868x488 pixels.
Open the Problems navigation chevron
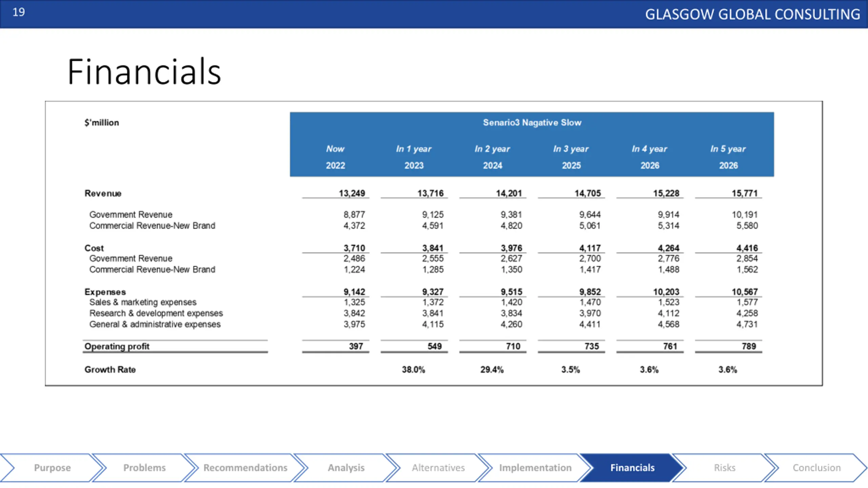pyautogui.click(x=144, y=468)
